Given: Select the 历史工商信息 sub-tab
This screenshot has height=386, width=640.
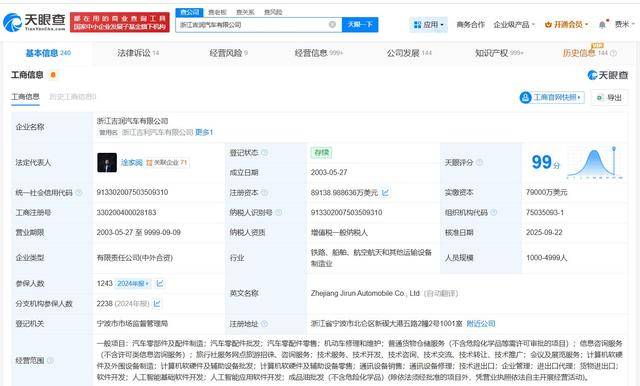Looking at the screenshot, I should click(73, 97).
